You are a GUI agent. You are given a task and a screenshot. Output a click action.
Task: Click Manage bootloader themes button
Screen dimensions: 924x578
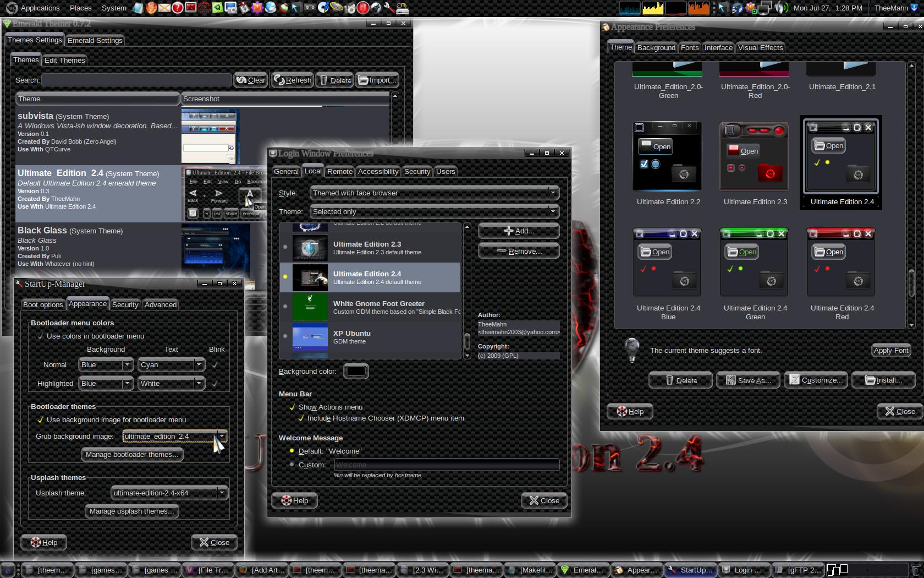pyautogui.click(x=132, y=454)
